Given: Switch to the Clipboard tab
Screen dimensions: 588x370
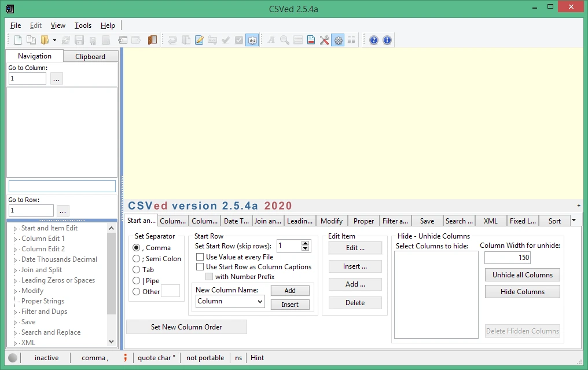Looking at the screenshot, I should 90,56.
